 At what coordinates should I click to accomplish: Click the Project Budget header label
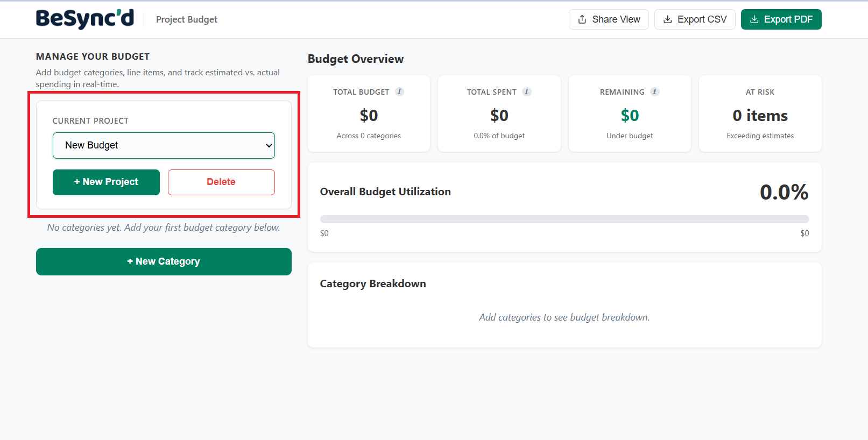[187, 19]
